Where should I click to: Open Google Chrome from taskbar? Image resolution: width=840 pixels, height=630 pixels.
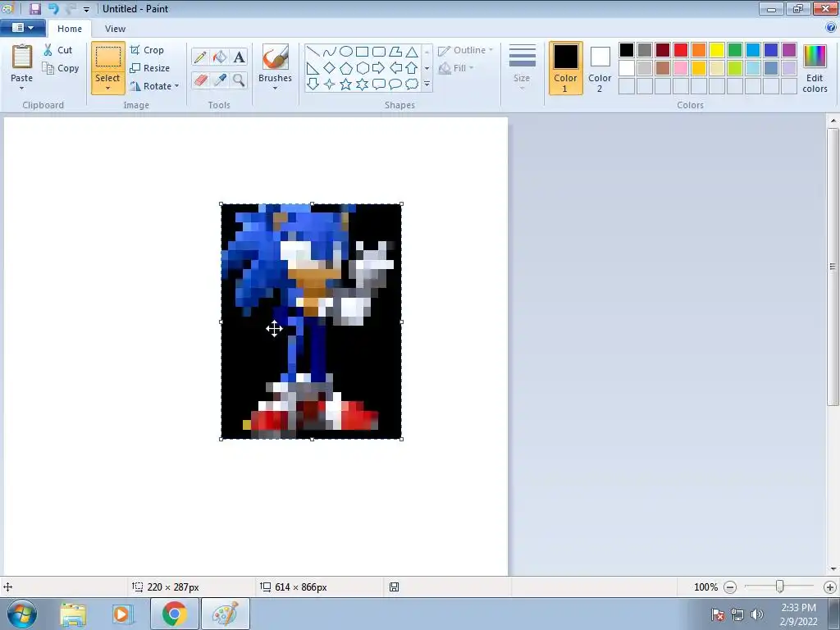(174, 614)
